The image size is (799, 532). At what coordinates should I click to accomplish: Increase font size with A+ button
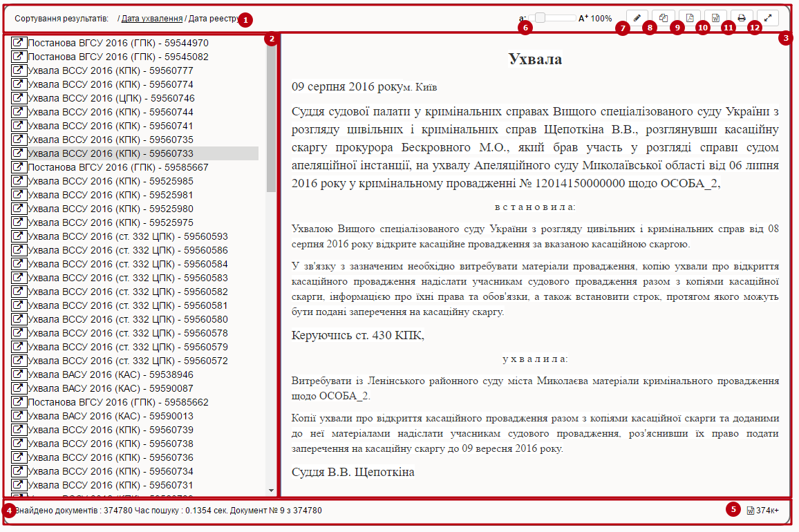click(583, 19)
